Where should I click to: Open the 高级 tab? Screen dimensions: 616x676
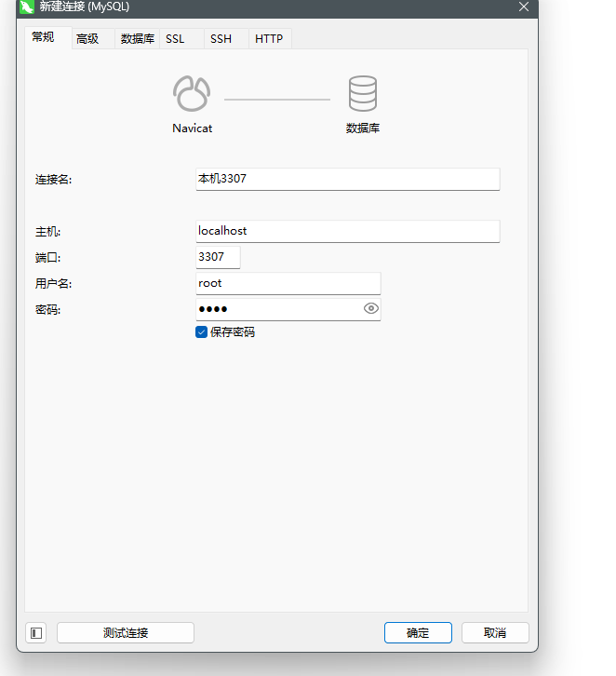click(87, 39)
